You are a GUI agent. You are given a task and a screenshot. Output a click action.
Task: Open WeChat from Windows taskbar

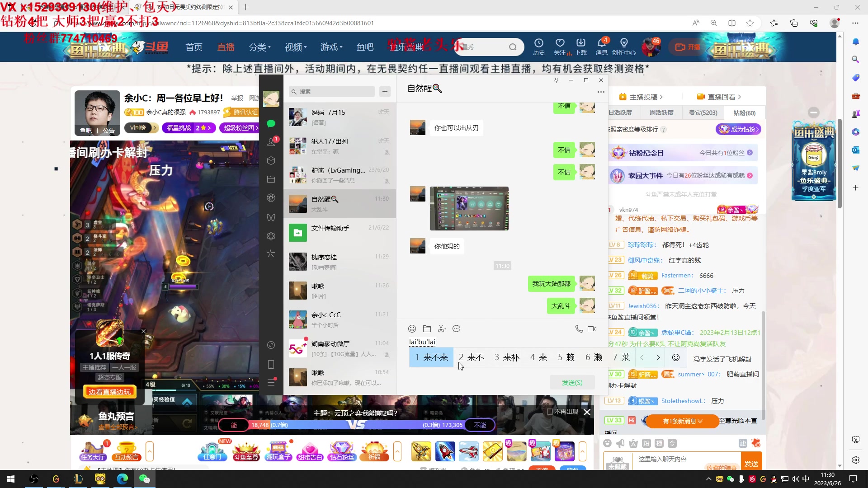tap(144, 479)
